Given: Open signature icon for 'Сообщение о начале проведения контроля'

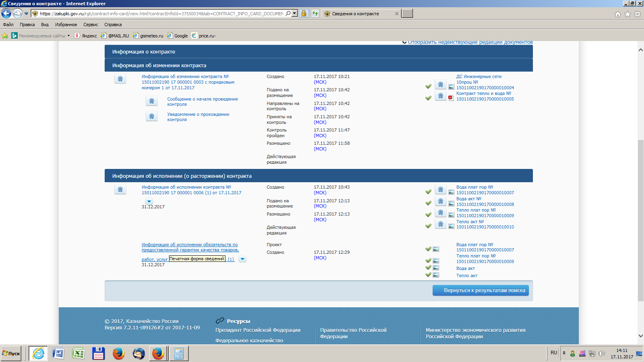Looking at the screenshot, I should [152, 101].
